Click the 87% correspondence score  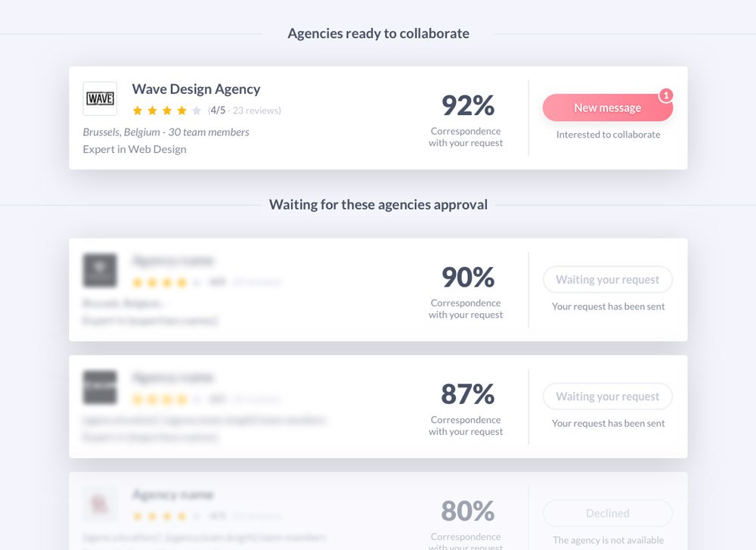point(468,393)
